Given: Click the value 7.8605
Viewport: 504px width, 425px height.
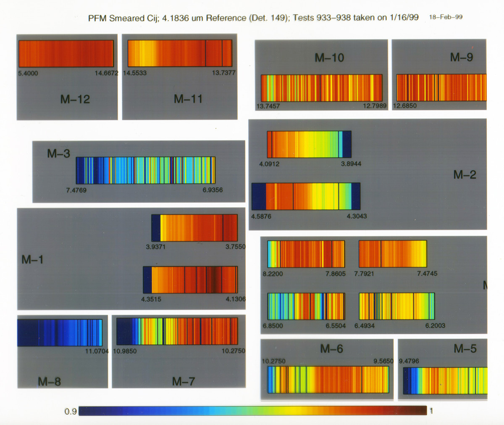Looking at the screenshot, I should pos(336,274).
